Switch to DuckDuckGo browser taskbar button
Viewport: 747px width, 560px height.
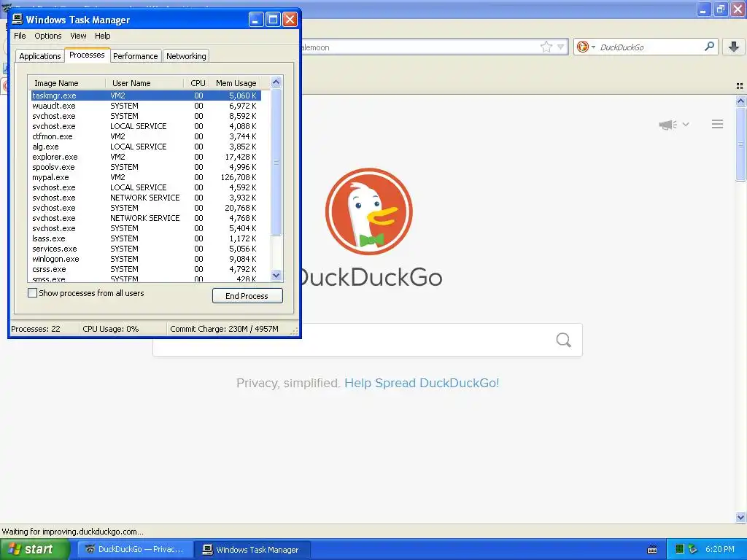tap(135, 549)
